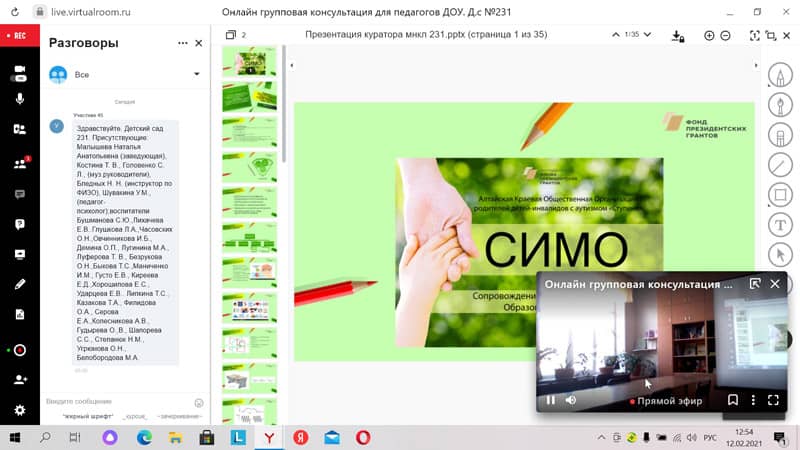This screenshot has width=800, height=450.
Task: Click the thumbnail strip scrollbar
Action: [x=284, y=105]
